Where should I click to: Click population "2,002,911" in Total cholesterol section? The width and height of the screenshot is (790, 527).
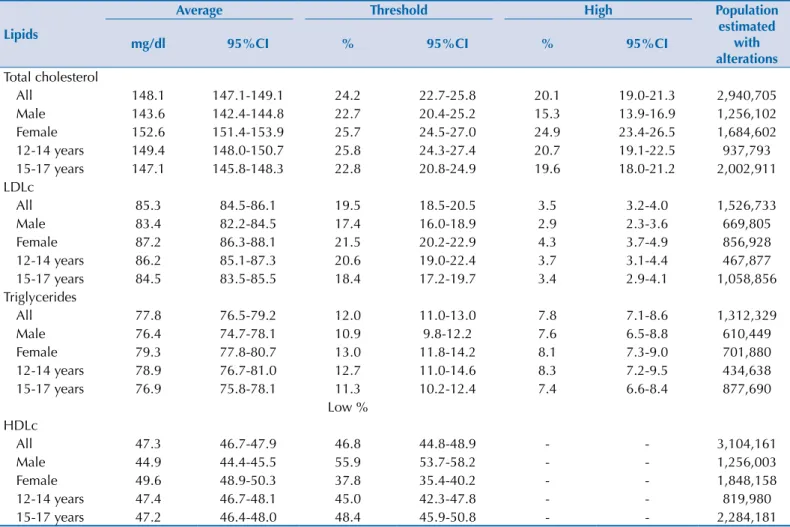tap(747, 169)
